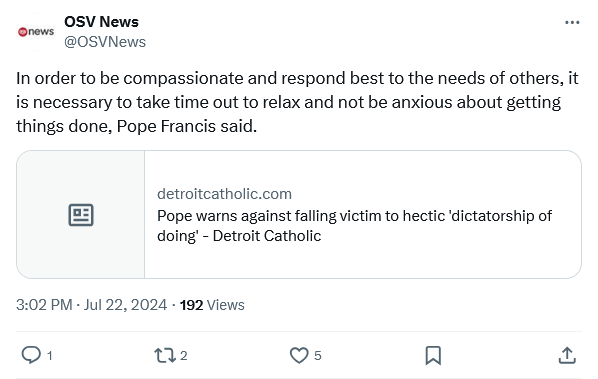The height and width of the screenshot is (379, 598).
Task: Open the 'dictatorship of doing' article headline
Action: (354, 226)
